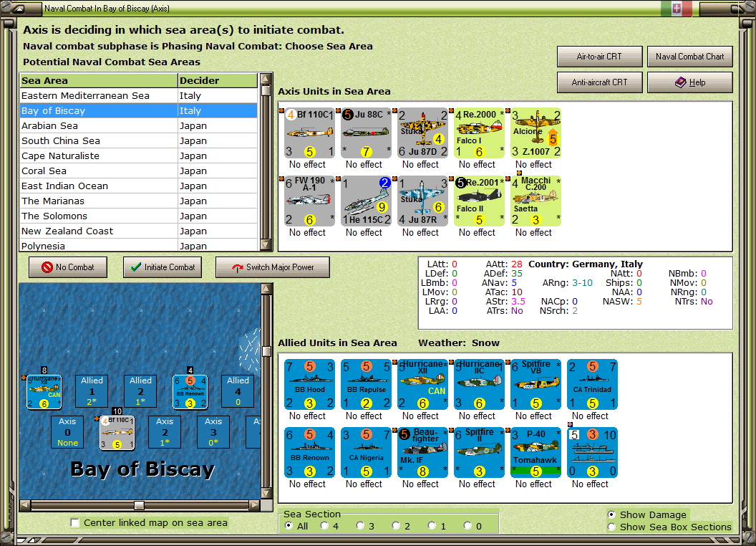Select Sea Section 1 radio button
Viewport: 756px width, 546px height.
(x=432, y=526)
